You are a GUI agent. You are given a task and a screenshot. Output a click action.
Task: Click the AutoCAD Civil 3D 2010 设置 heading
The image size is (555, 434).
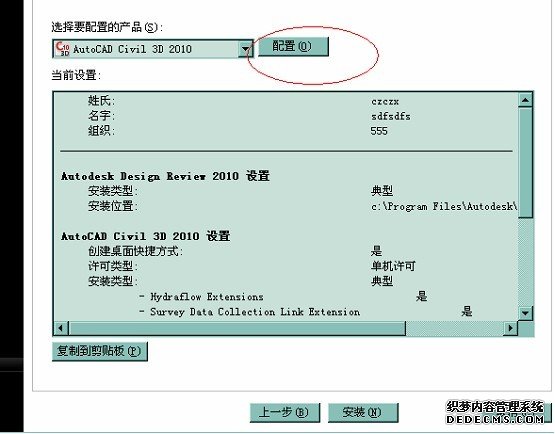click(145, 236)
